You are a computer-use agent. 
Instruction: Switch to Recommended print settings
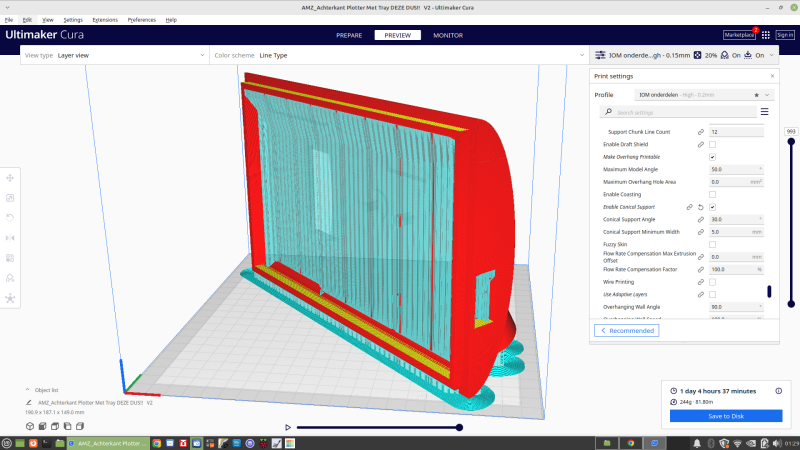[627, 330]
